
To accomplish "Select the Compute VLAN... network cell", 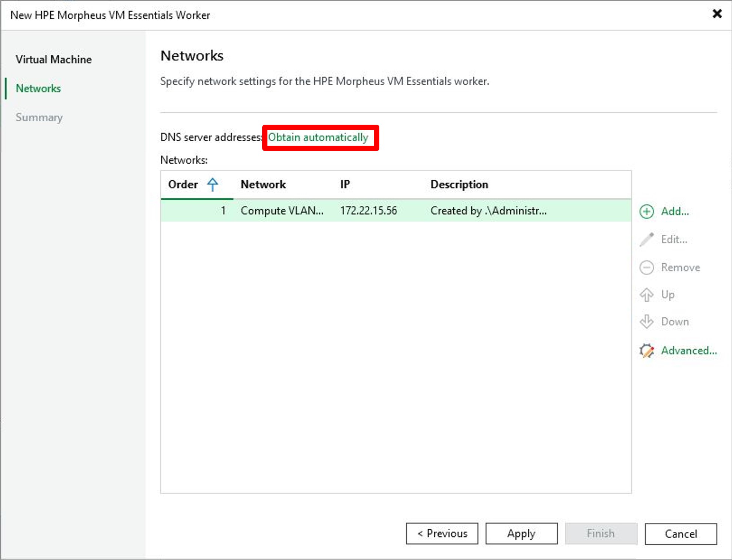I will click(x=282, y=211).
